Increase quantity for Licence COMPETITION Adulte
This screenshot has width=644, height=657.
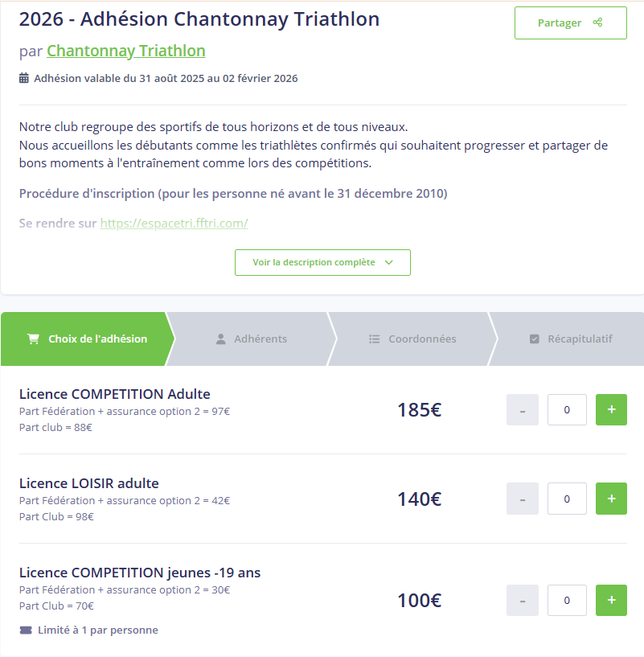[x=611, y=410]
